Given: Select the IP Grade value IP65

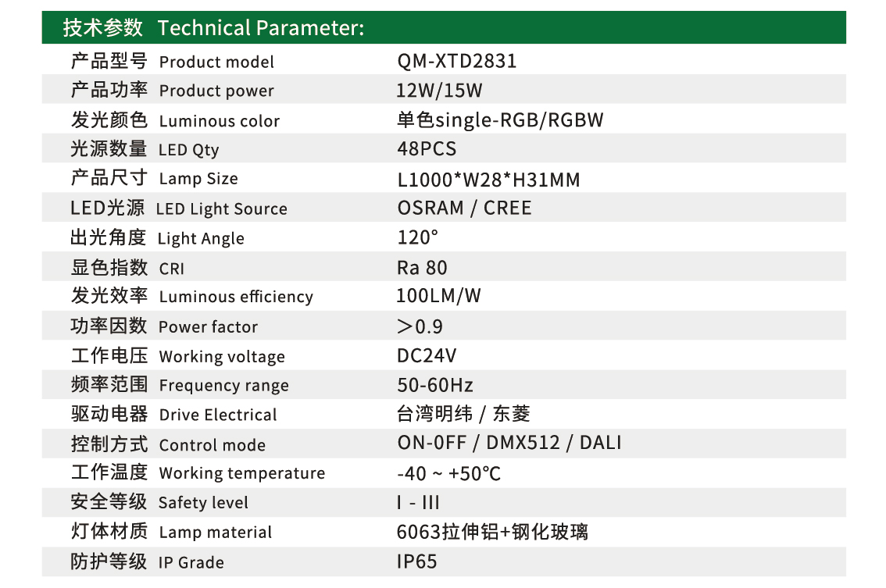Looking at the screenshot, I should point(416,562).
